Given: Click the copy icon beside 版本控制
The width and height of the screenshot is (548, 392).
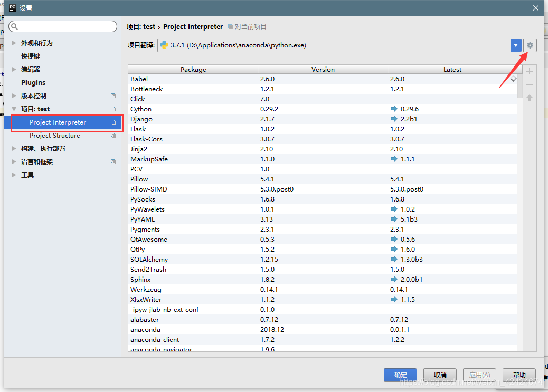Looking at the screenshot, I should click(x=113, y=95).
